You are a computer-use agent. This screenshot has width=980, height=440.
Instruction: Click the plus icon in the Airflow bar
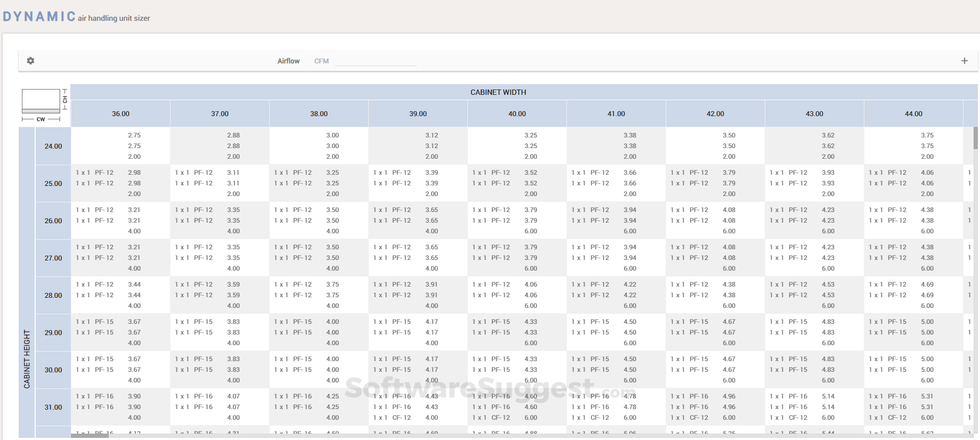point(964,61)
